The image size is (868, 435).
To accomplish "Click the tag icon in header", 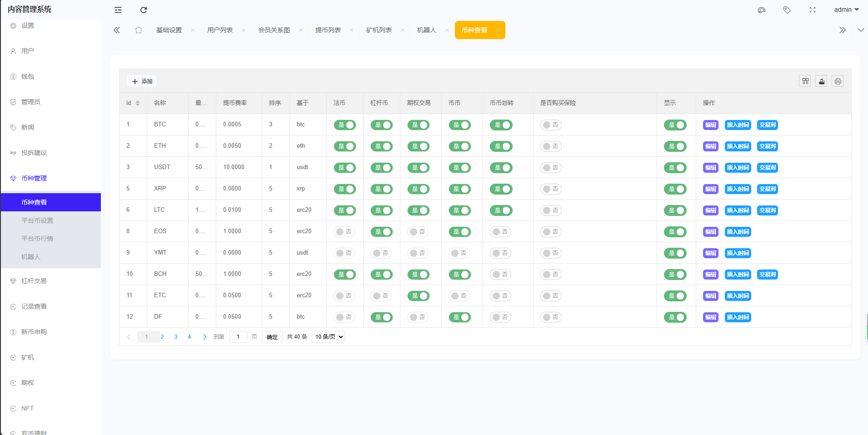I will [787, 10].
